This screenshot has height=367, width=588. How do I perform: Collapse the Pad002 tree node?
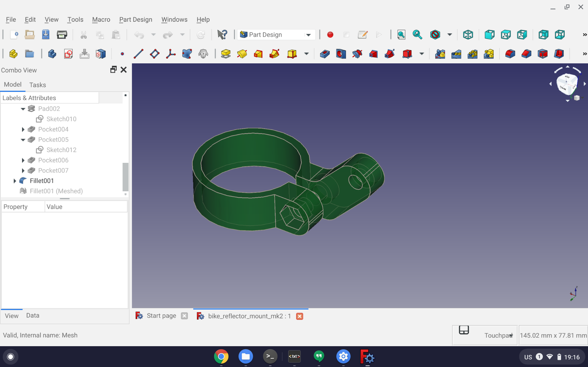pyautogui.click(x=23, y=109)
